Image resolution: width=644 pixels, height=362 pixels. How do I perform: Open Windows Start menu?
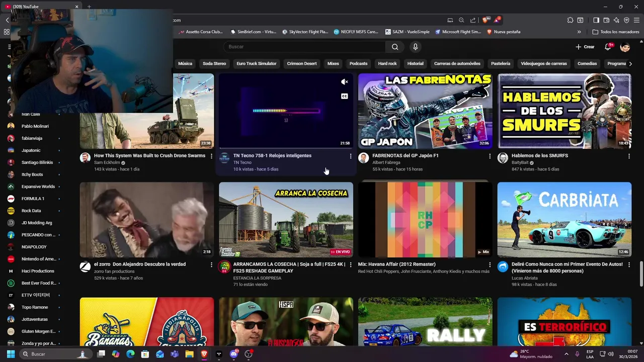tap(11, 354)
